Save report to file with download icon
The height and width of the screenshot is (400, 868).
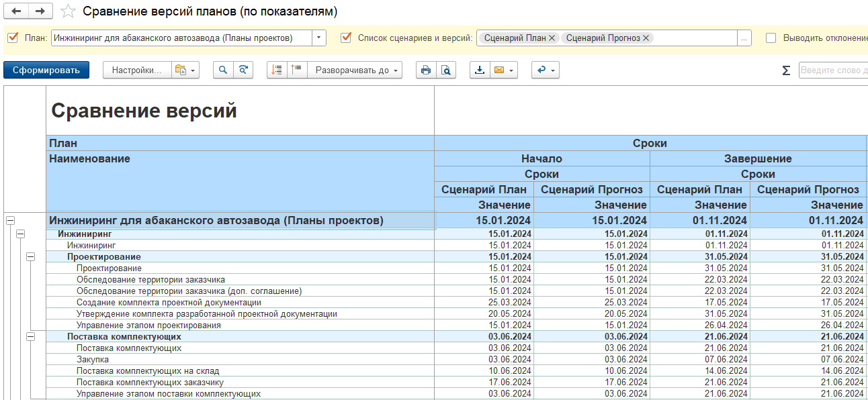480,70
